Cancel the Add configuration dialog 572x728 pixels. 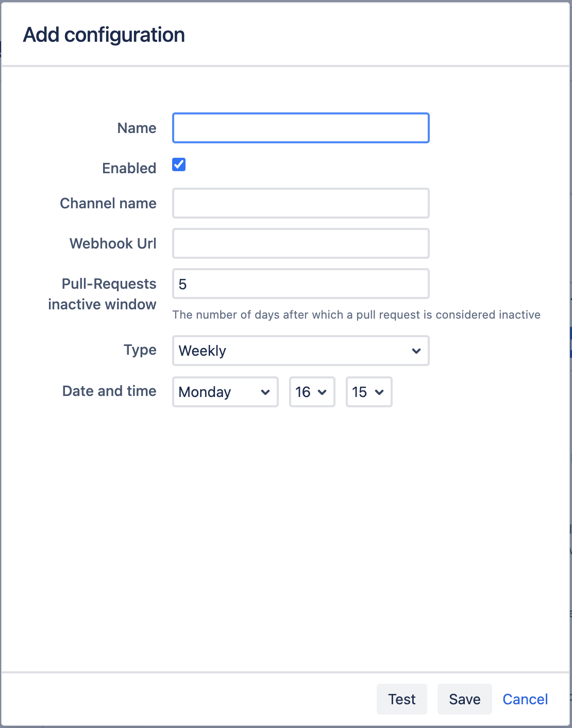pos(525,699)
